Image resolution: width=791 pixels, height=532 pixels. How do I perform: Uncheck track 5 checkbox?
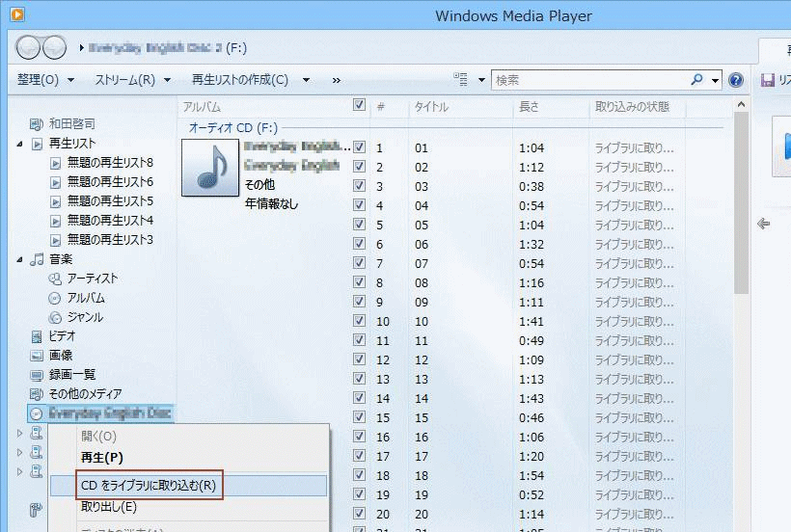coord(359,225)
